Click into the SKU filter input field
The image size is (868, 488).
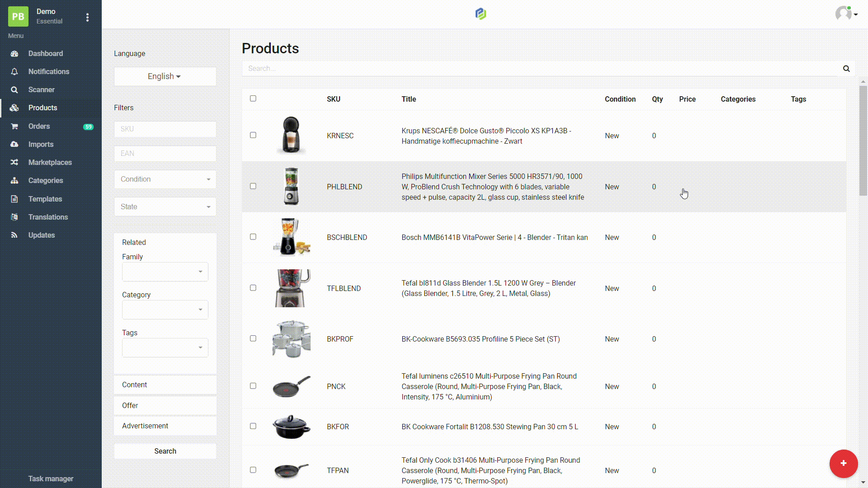click(165, 129)
